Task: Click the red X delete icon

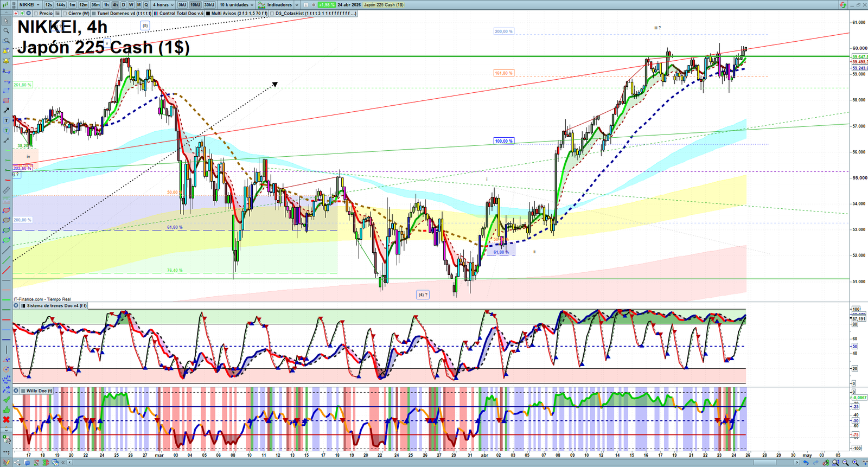Action: [6, 420]
